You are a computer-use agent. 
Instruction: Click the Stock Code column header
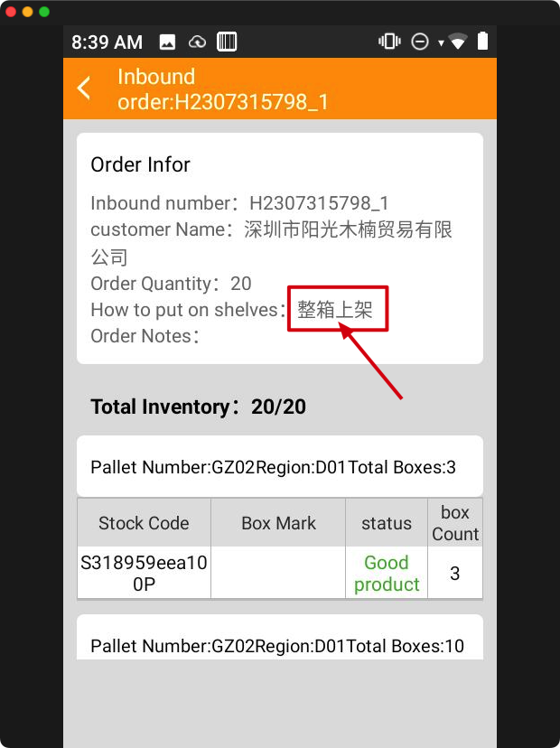tap(144, 523)
